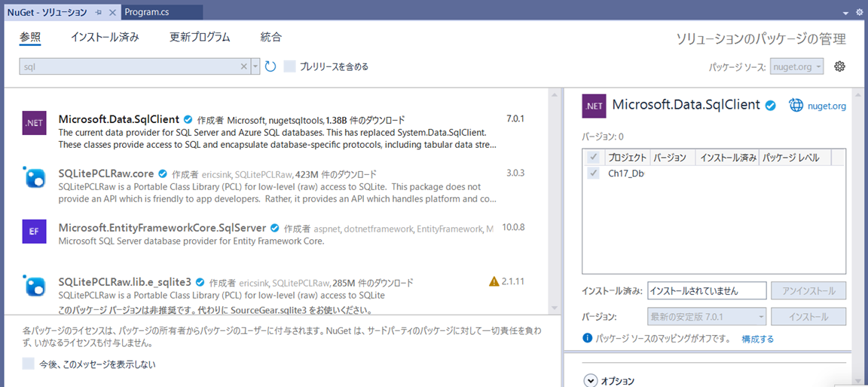Screen dimensions: 868x387
Task: Click the verified badge in the details pane header
Action: click(x=770, y=106)
